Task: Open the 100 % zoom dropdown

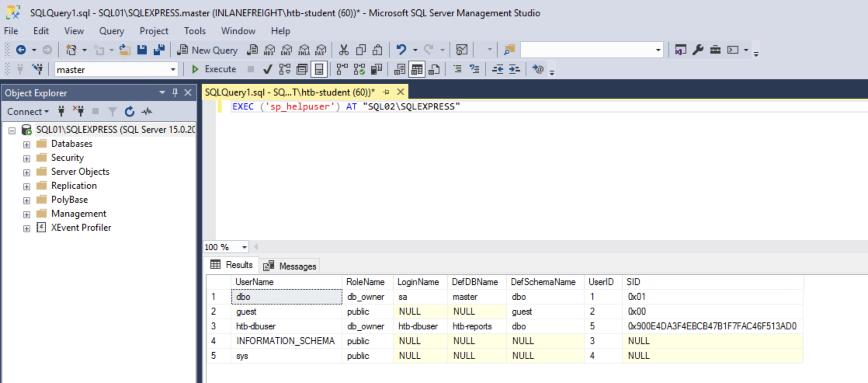Action: (244, 247)
